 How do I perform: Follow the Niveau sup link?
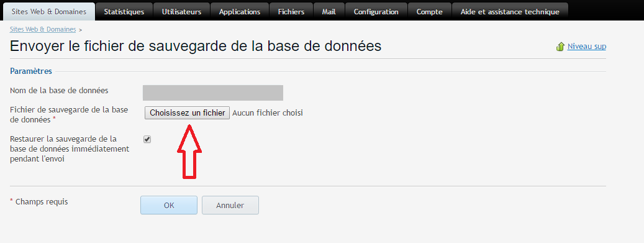tap(586, 47)
